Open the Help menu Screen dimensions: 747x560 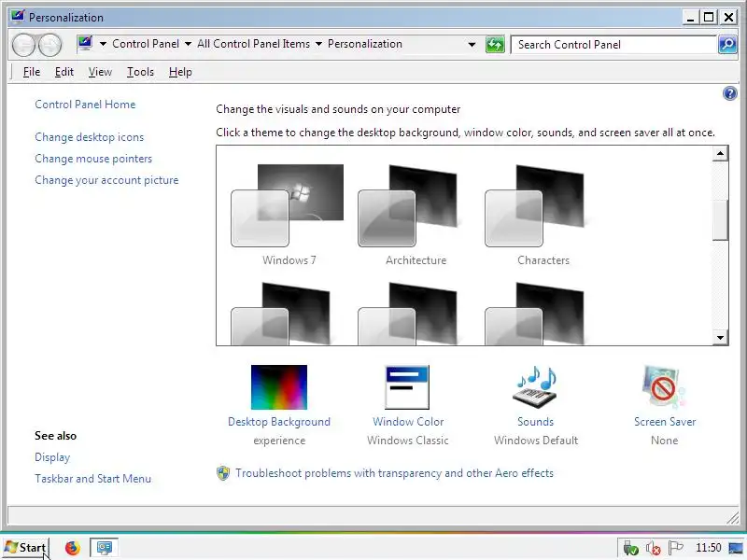coord(180,72)
